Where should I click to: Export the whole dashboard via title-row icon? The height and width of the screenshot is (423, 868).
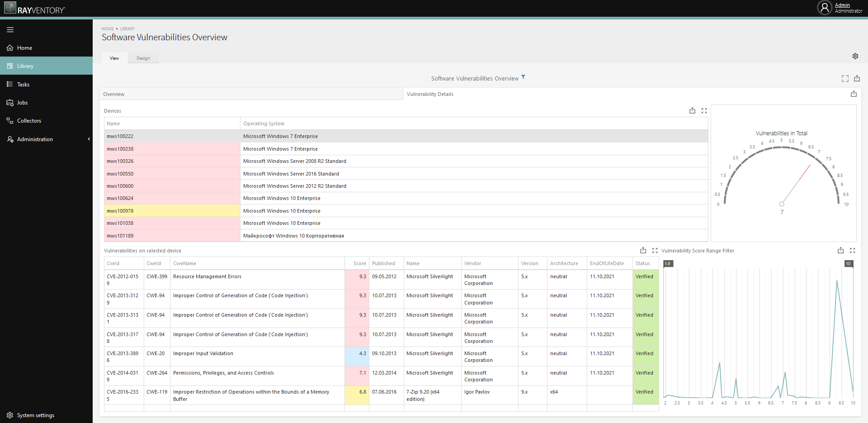(x=857, y=78)
